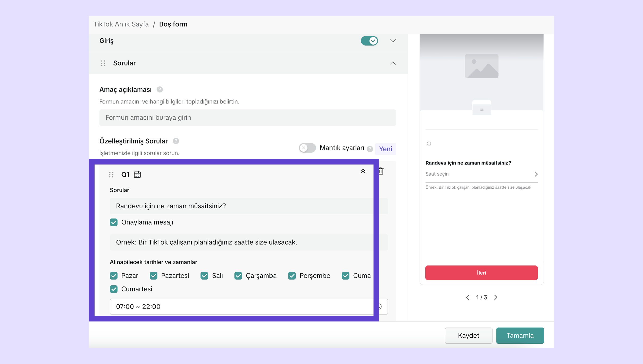Click the Q1 calendar question type icon
Image resolution: width=643 pixels, height=364 pixels.
(137, 174)
